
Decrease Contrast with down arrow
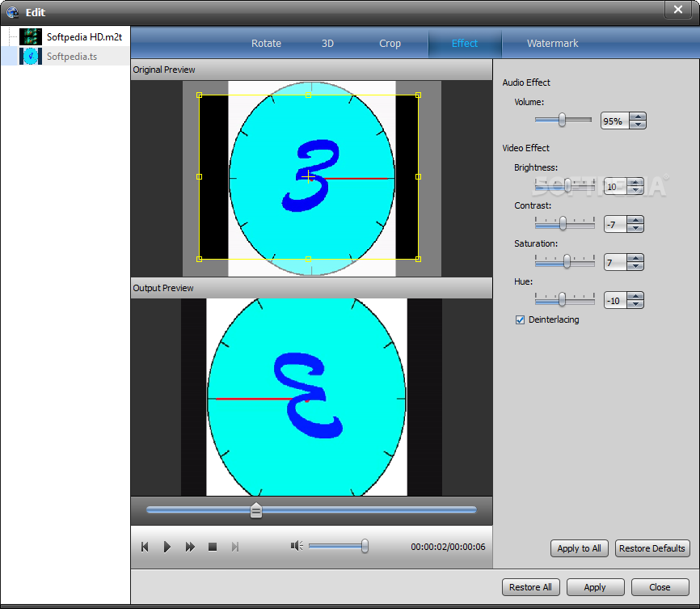(x=635, y=228)
